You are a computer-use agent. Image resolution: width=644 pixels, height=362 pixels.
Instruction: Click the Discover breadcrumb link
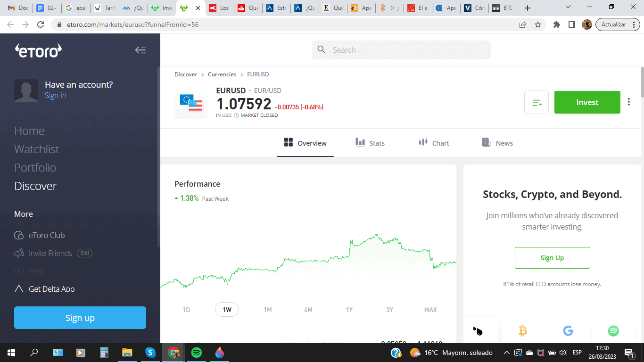(x=186, y=74)
